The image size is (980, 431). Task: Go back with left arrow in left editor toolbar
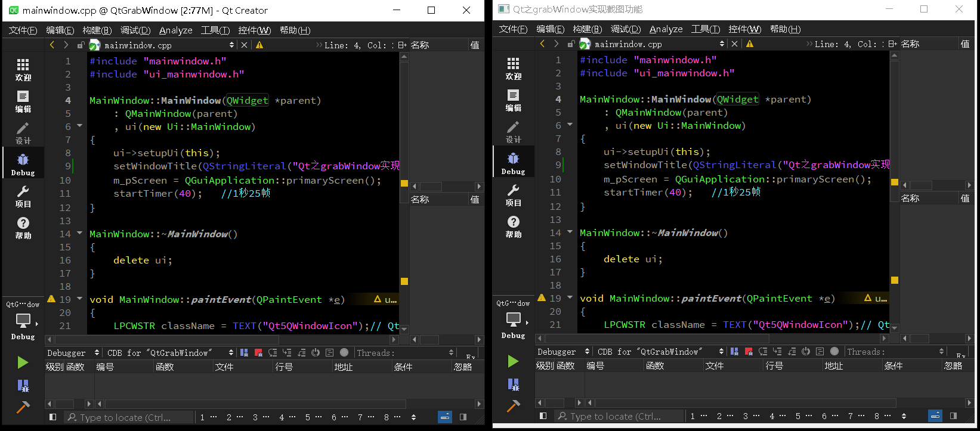[52, 45]
